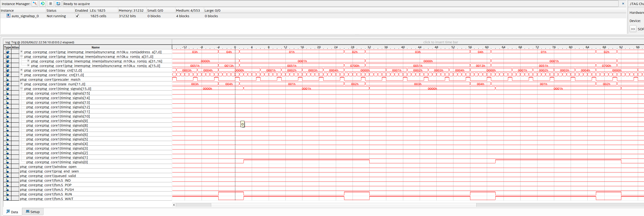Click the 'Not running' status cell
This screenshot has width=644, height=216.
point(56,16)
